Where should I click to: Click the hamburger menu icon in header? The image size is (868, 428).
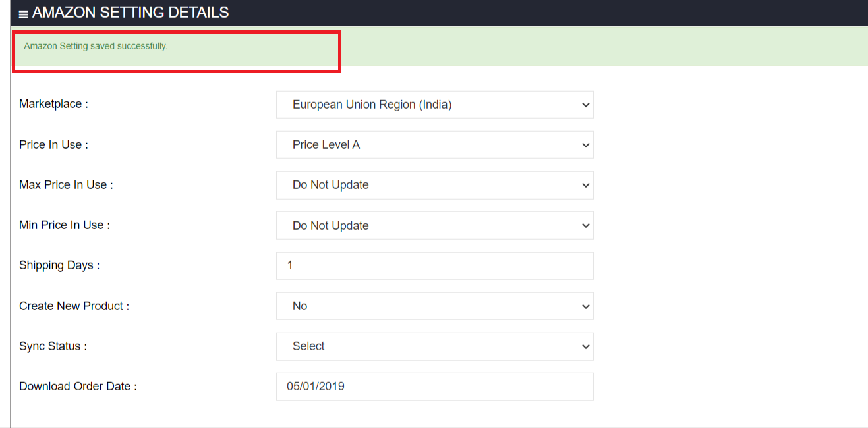[x=24, y=13]
